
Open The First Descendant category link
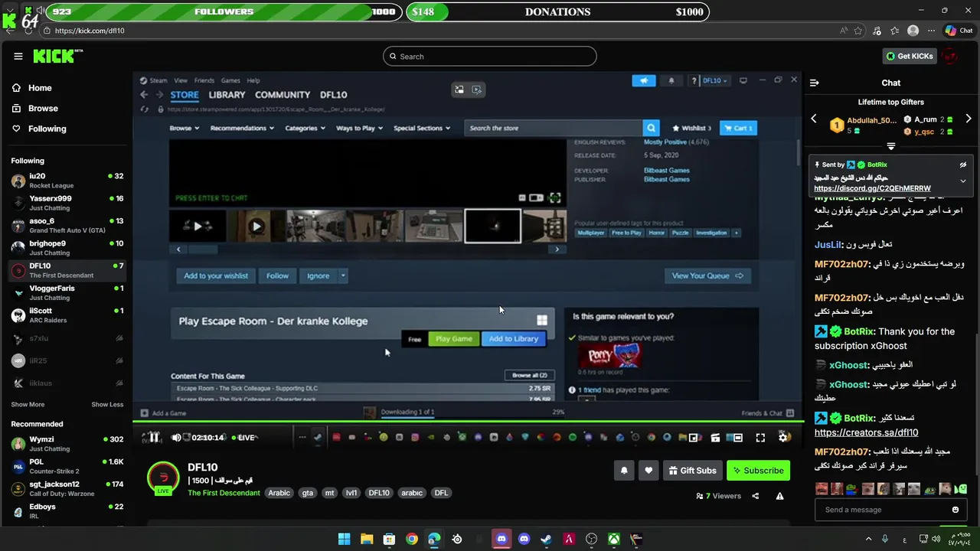(224, 493)
